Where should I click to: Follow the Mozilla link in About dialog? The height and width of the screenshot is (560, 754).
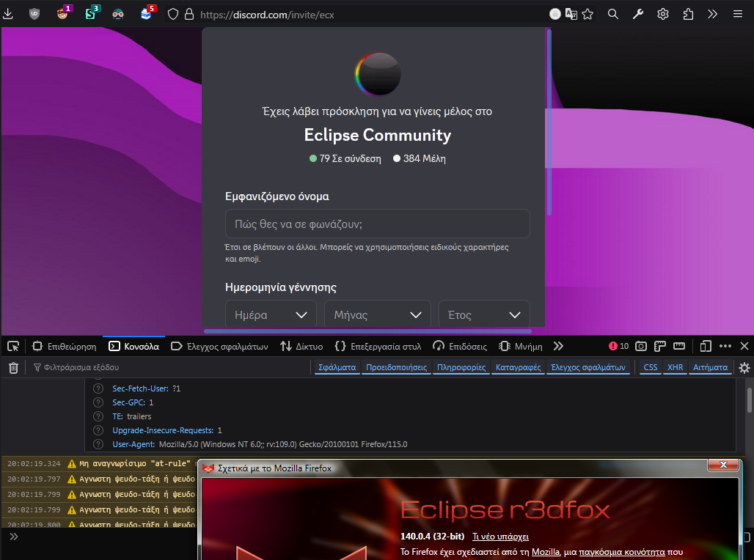545,552
